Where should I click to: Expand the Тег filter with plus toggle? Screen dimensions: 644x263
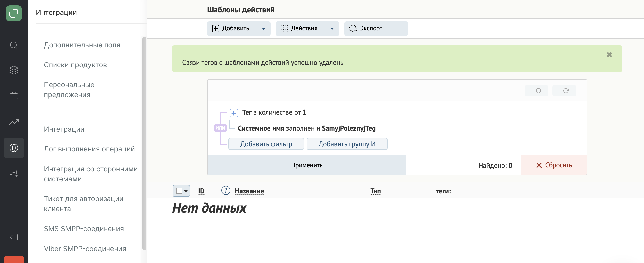234,113
